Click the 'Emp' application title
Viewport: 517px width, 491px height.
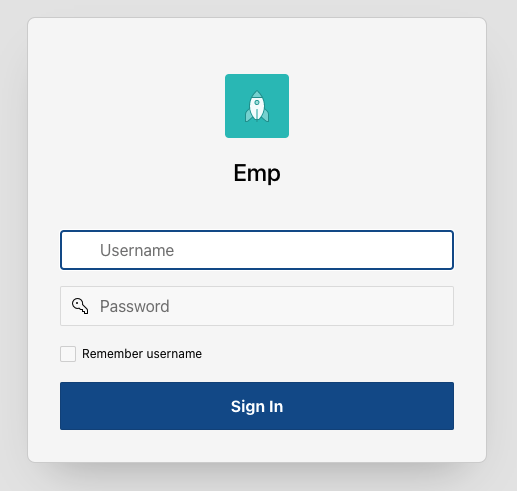point(257,173)
